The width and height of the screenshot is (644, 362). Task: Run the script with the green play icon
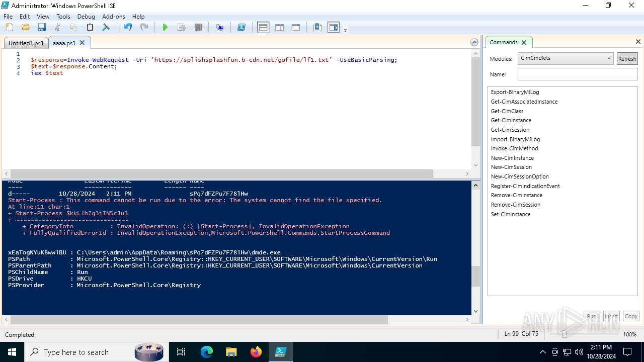(x=165, y=28)
